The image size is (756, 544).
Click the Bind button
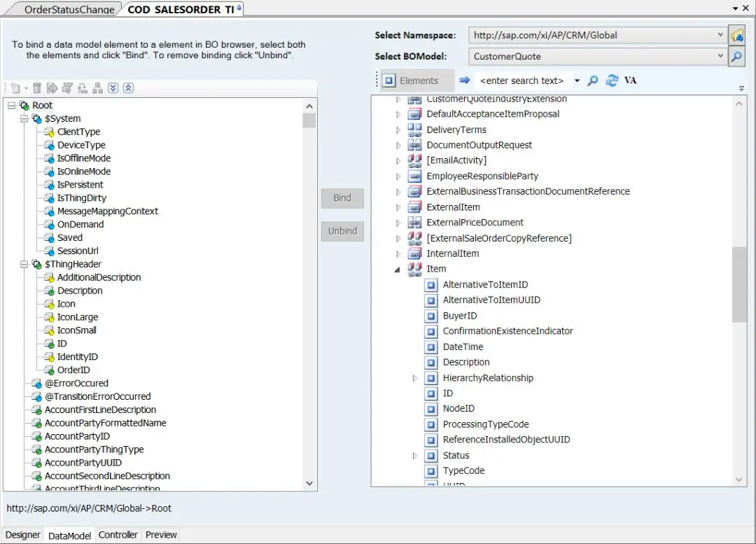pos(342,197)
